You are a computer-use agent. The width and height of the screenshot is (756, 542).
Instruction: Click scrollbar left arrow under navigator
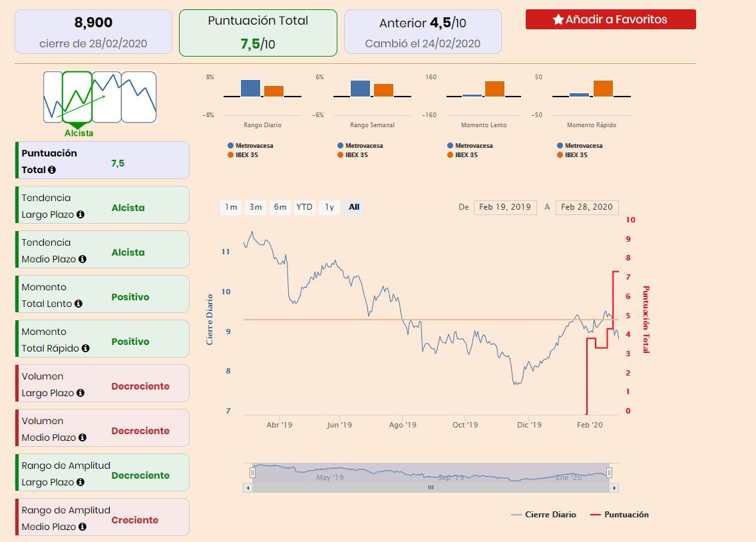[x=248, y=487]
